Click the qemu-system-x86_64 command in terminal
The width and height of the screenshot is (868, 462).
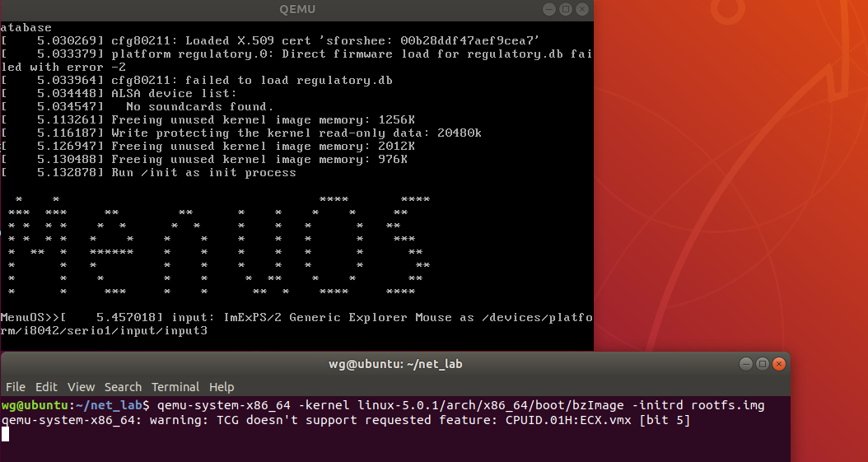point(460,405)
